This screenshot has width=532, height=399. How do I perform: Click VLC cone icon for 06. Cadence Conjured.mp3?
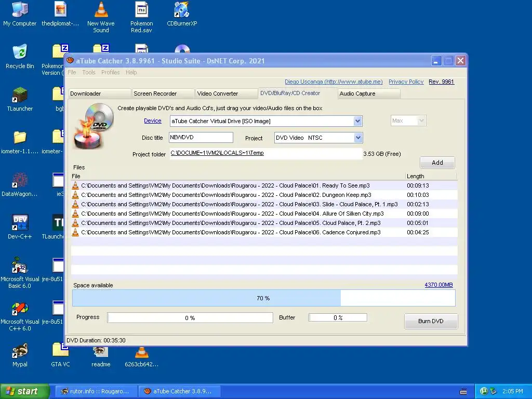point(75,232)
